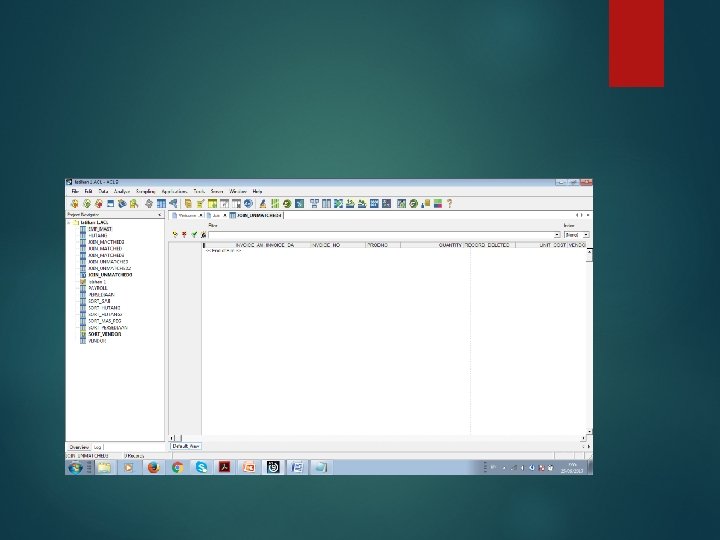Screen dimensions: 720x540
Task: Click the UNIT_COST column header
Action: [x=541, y=245]
